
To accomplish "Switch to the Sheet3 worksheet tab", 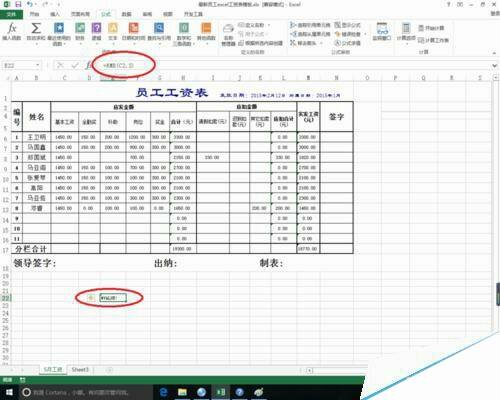I will click(80, 370).
